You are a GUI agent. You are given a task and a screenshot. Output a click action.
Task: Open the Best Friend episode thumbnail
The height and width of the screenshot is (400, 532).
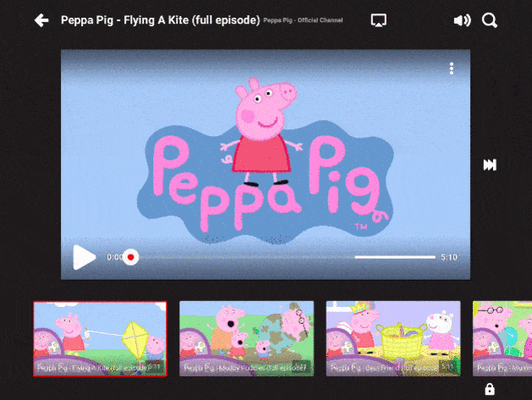[393, 338]
